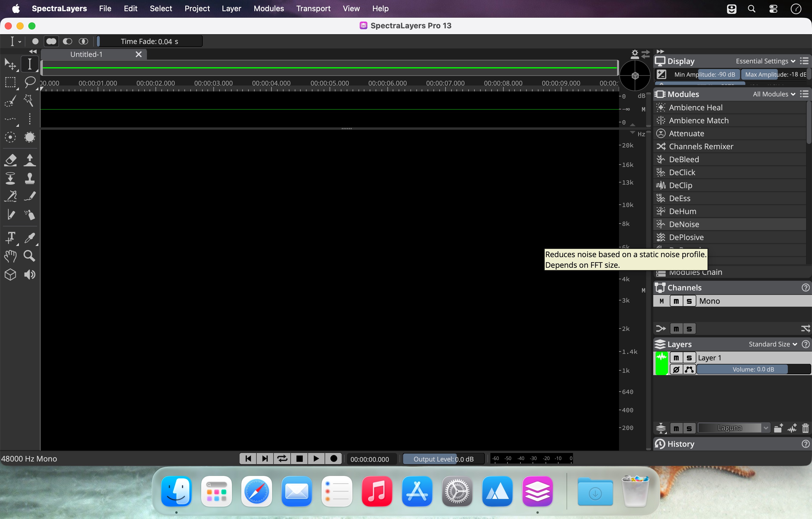Select the Text annotation tool
Screen dimensions: 812x519
[x=10, y=238]
